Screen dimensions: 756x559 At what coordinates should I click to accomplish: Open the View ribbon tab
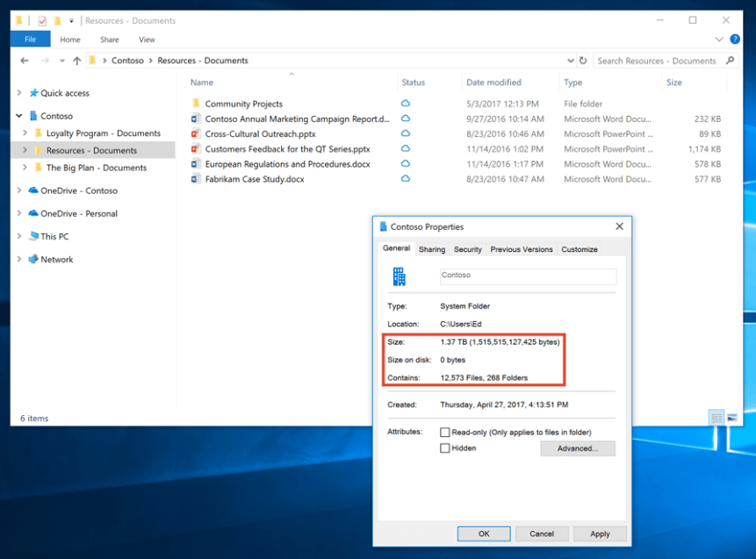(x=147, y=39)
